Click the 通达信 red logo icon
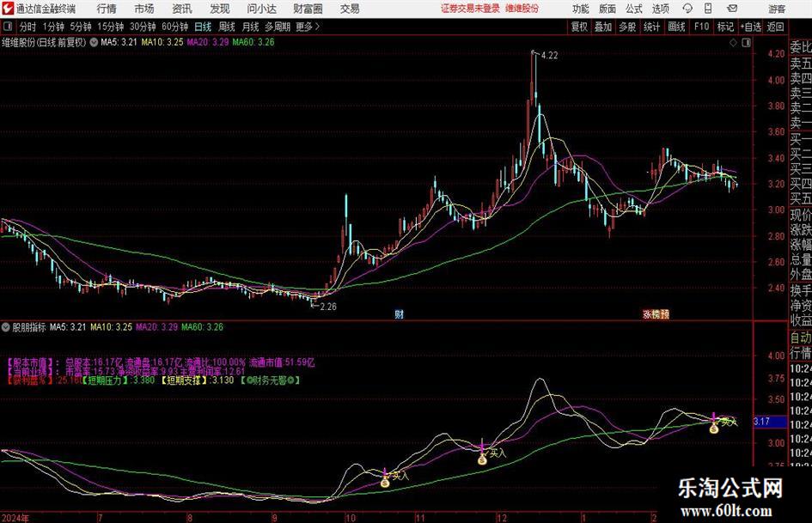 point(7,9)
